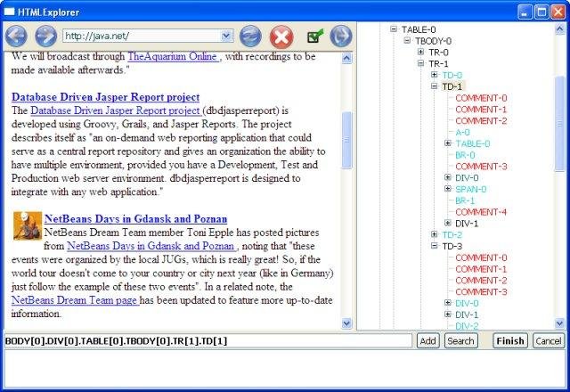Select the A-0 tree item
Screen dimensions: 570x392
pos(463,133)
